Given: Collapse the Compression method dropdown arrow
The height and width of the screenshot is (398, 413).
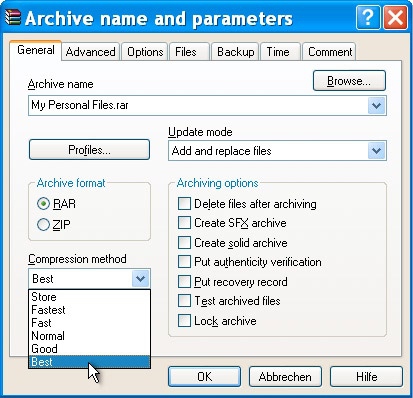Looking at the screenshot, I should [x=140, y=279].
